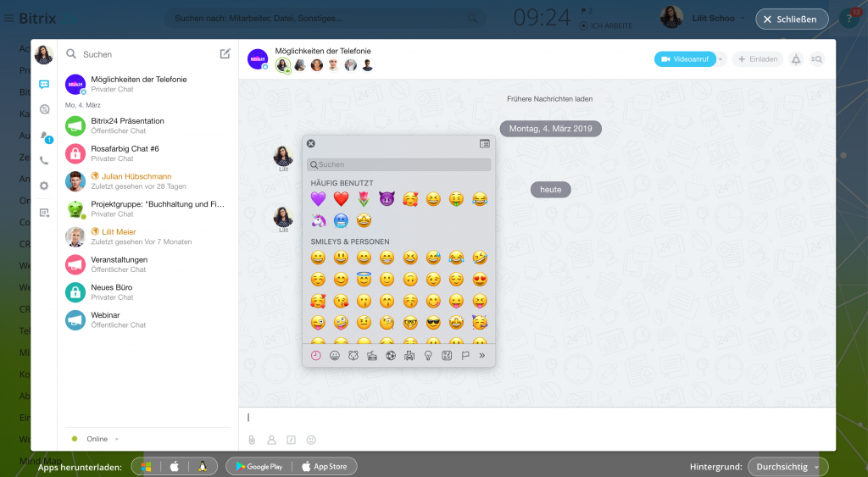Click the attach file paperclip icon
This screenshot has height=477, width=868.
coord(252,440)
